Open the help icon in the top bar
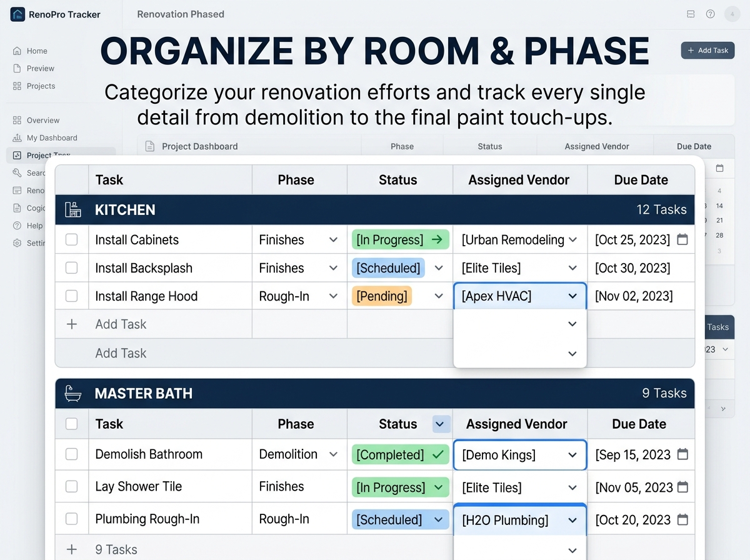Image resolution: width=750 pixels, height=560 pixels. tap(710, 14)
